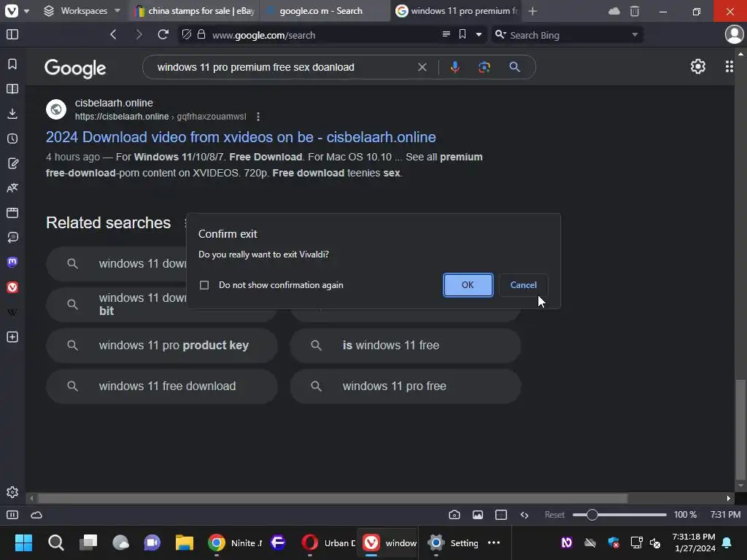The image size is (747, 560).
Task: Open the cisbelaarh.online result link
Action: (241, 137)
